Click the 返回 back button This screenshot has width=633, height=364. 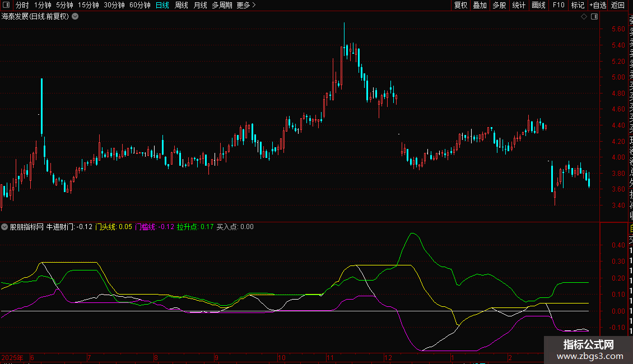click(x=618, y=6)
